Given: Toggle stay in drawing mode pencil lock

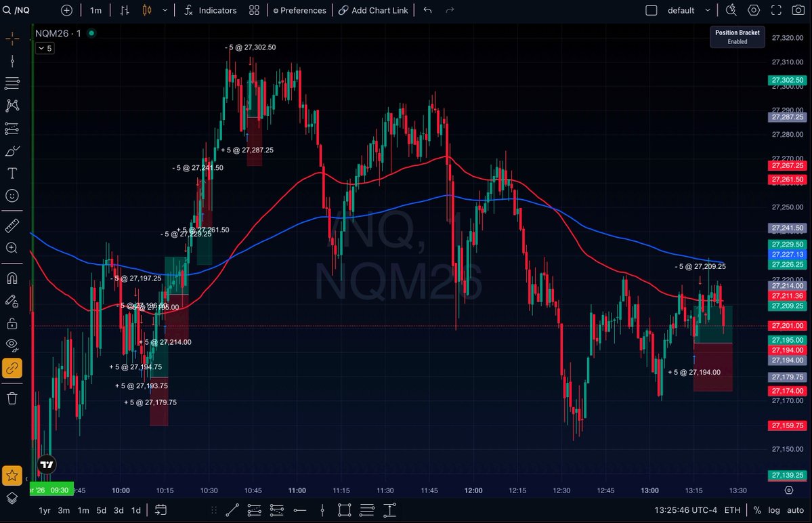Looking at the screenshot, I should [x=12, y=301].
